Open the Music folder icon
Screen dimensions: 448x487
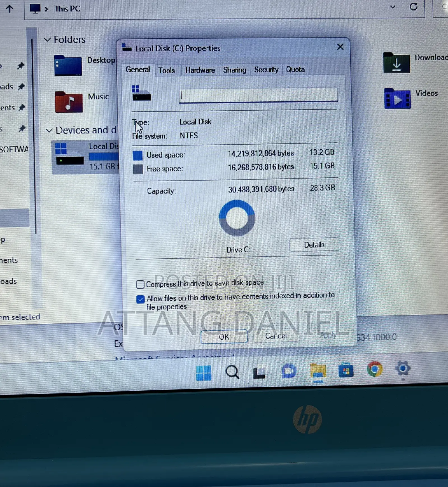(x=69, y=102)
